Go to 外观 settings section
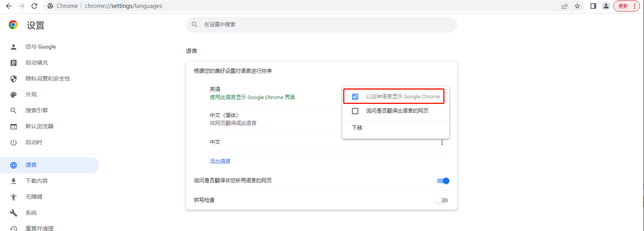The height and width of the screenshot is (231, 644). click(x=31, y=94)
